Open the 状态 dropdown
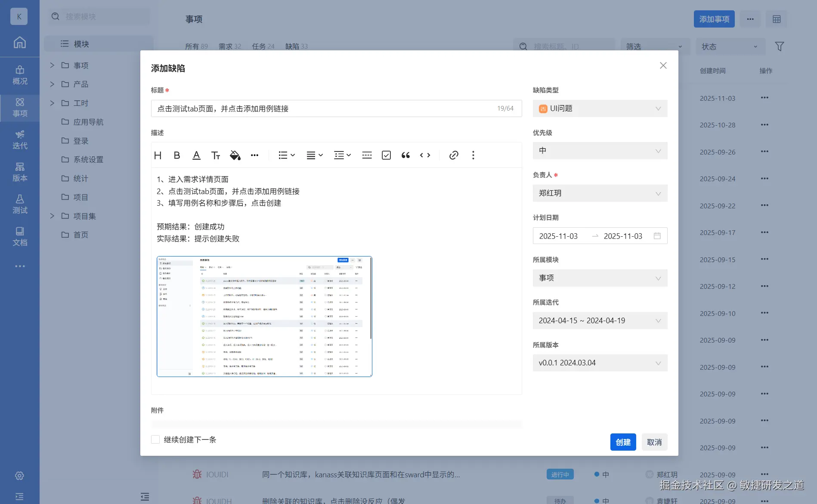Viewport: 817px width, 504px height. [x=730, y=46]
